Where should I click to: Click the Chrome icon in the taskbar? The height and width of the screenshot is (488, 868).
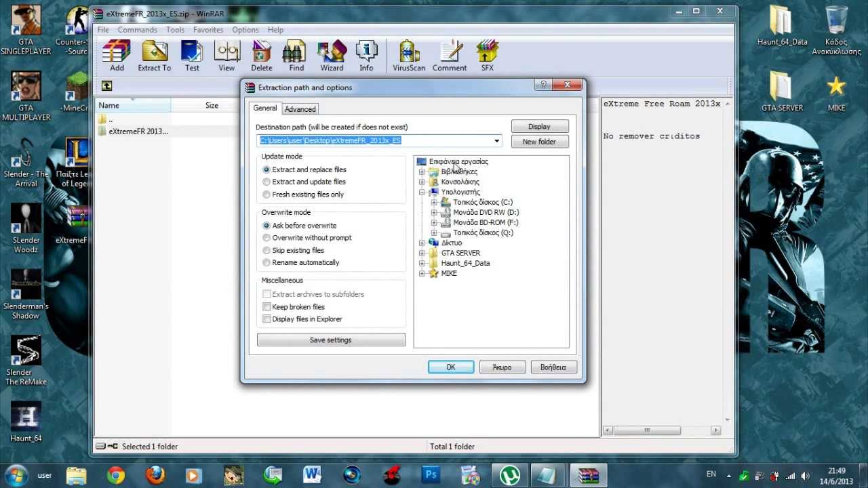coord(116,474)
